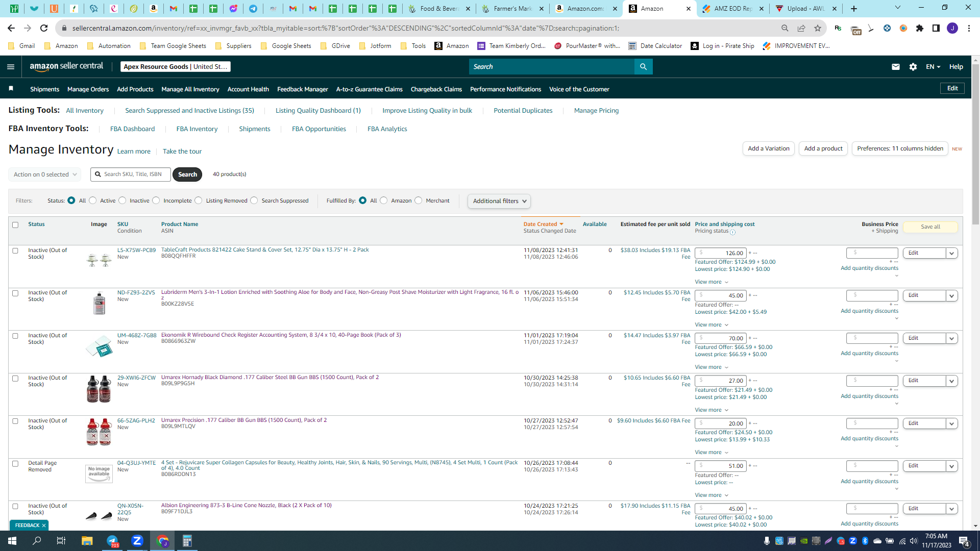980x551 pixels.
Task: Click the bookmark flag icon in navigation bar
Action: tap(11, 89)
